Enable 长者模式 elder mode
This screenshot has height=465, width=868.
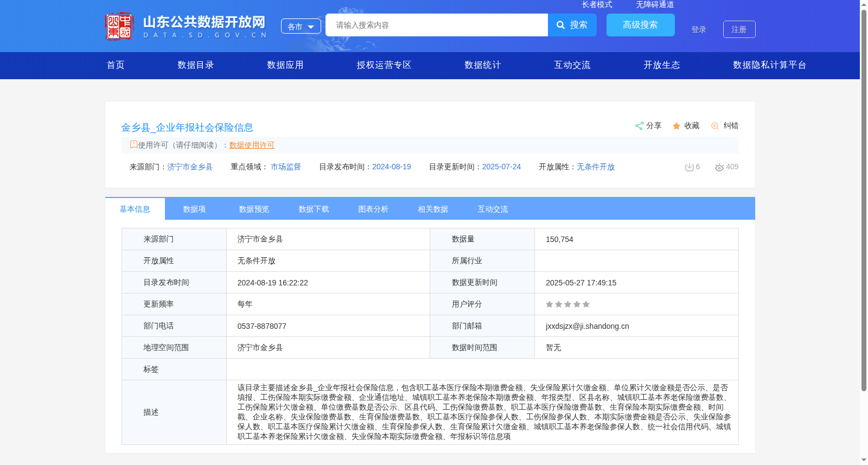[x=597, y=4]
